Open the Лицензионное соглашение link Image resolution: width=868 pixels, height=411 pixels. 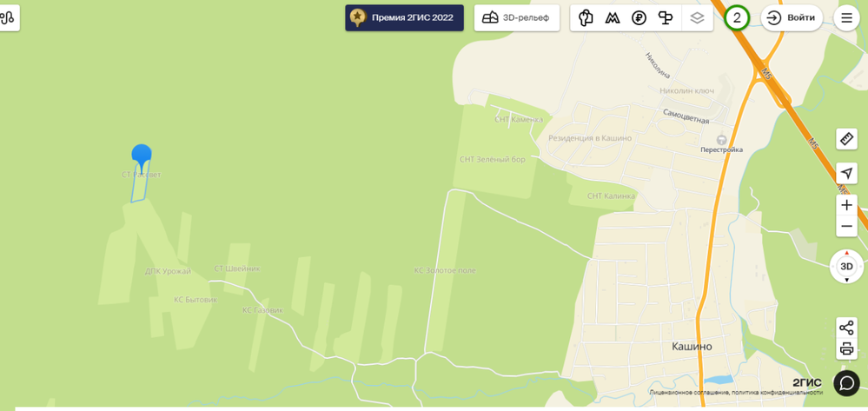686,392
